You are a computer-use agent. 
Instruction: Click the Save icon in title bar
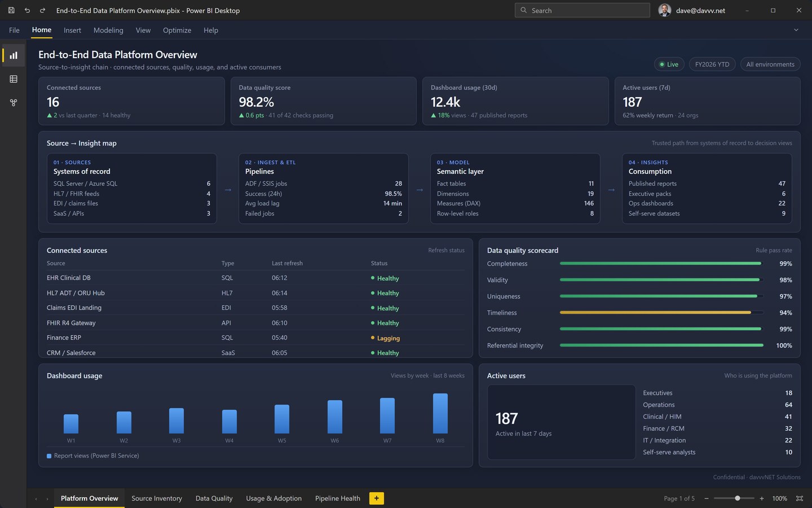pyautogui.click(x=11, y=10)
